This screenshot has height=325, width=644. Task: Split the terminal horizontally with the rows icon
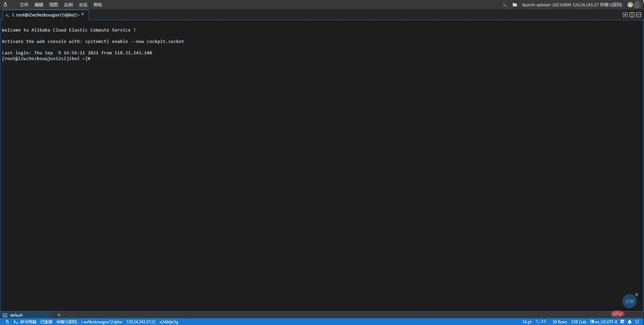tap(639, 15)
